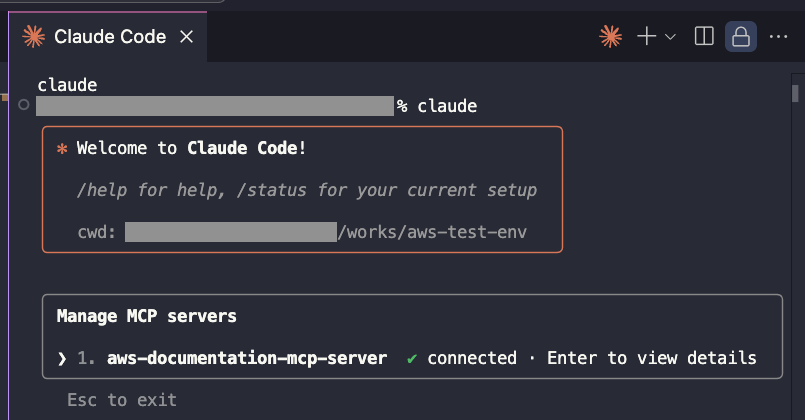Click the plus icon to add new
Image resolution: width=805 pixels, height=420 pixels.
pos(646,36)
